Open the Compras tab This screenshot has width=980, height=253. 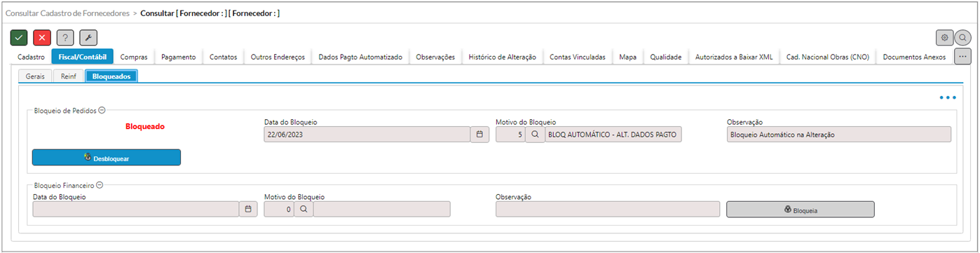click(134, 57)
